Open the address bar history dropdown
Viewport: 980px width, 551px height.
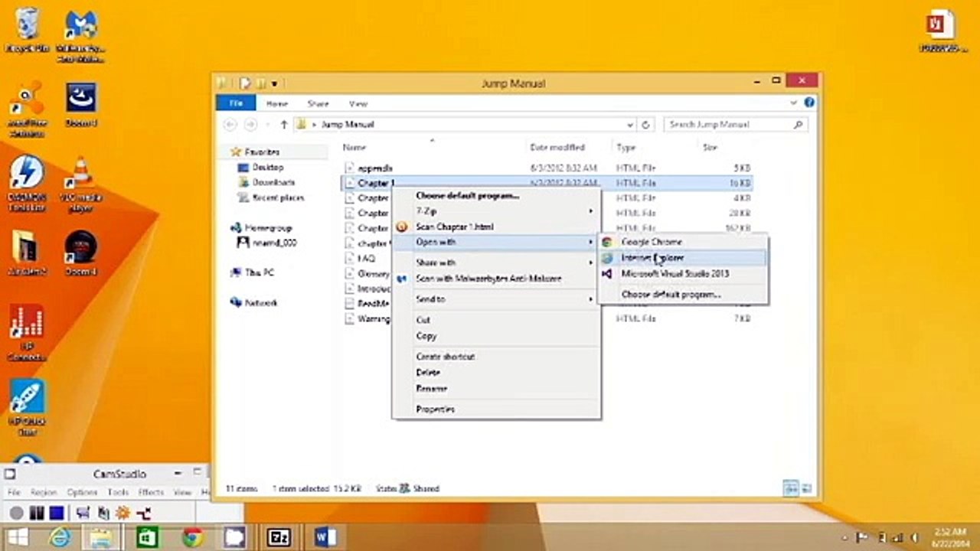pos(630,124)
